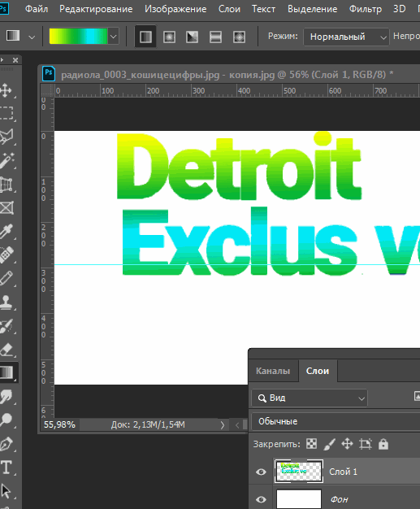This screenshot has height=509, width=420.
Task: Open gradient tool preset picker arrow
Action: click(32, 37)
